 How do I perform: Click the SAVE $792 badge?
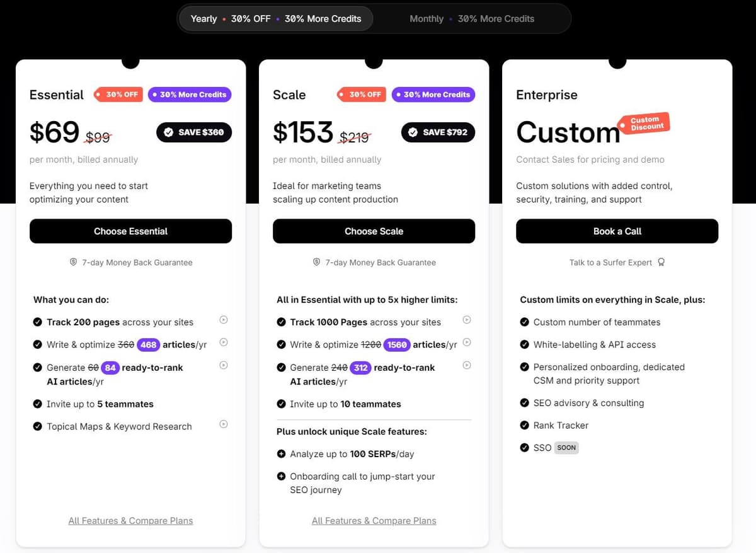(x=438, y=132)
